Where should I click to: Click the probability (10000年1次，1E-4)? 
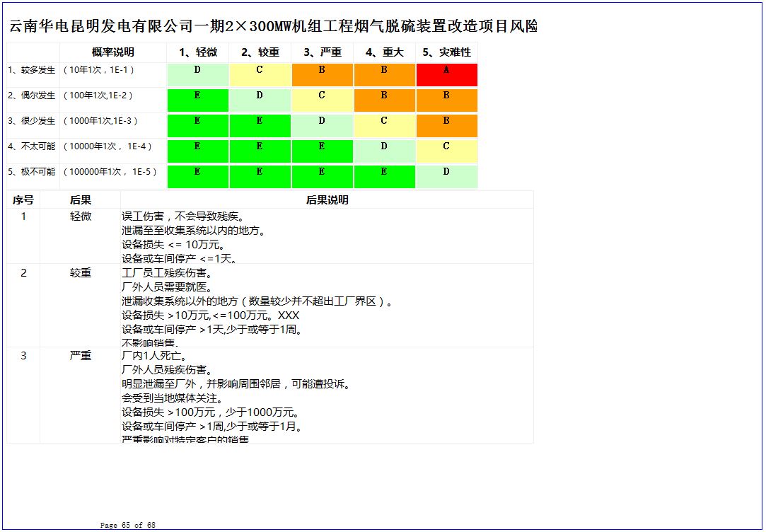108,146
